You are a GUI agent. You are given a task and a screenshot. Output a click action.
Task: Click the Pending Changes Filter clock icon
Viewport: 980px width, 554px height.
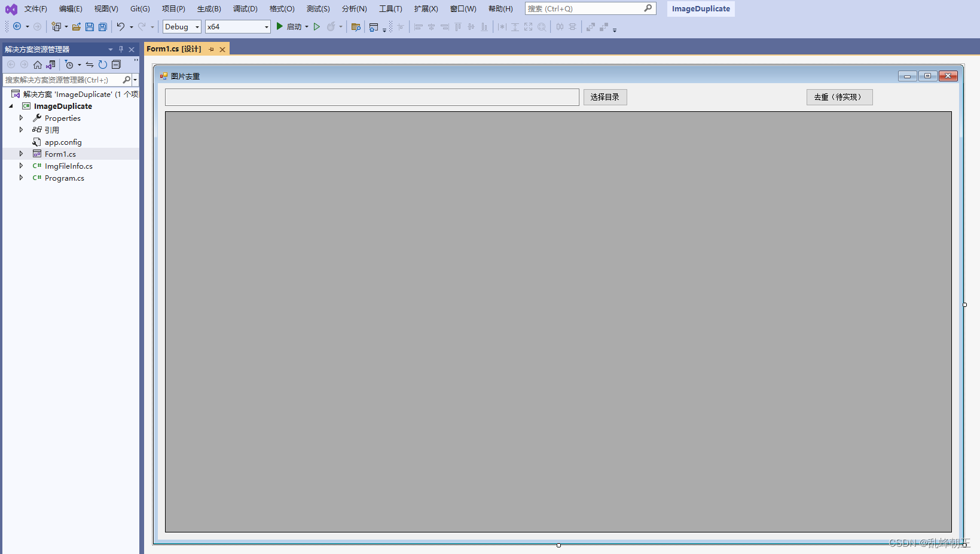(x=69, y=65)
